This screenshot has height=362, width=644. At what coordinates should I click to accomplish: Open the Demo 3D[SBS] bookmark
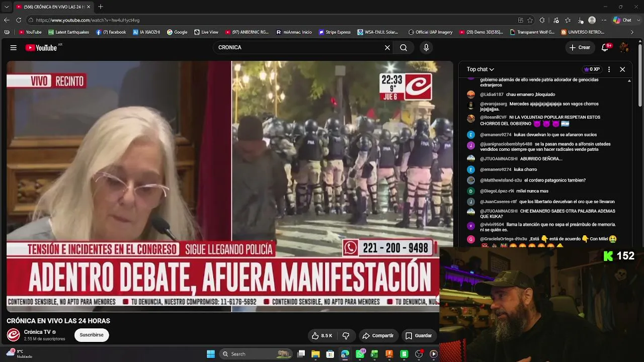[481, 32]
